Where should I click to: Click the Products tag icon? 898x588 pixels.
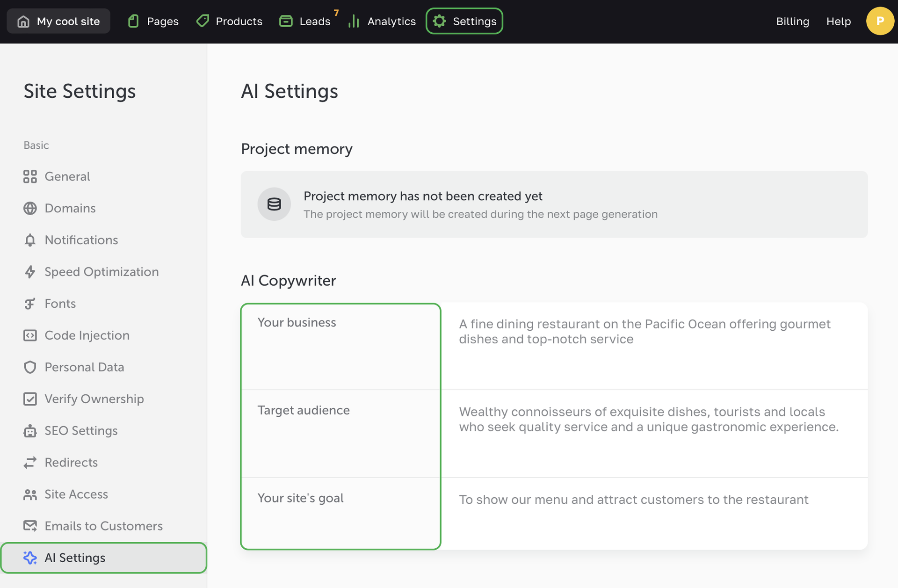pos(203,21)
